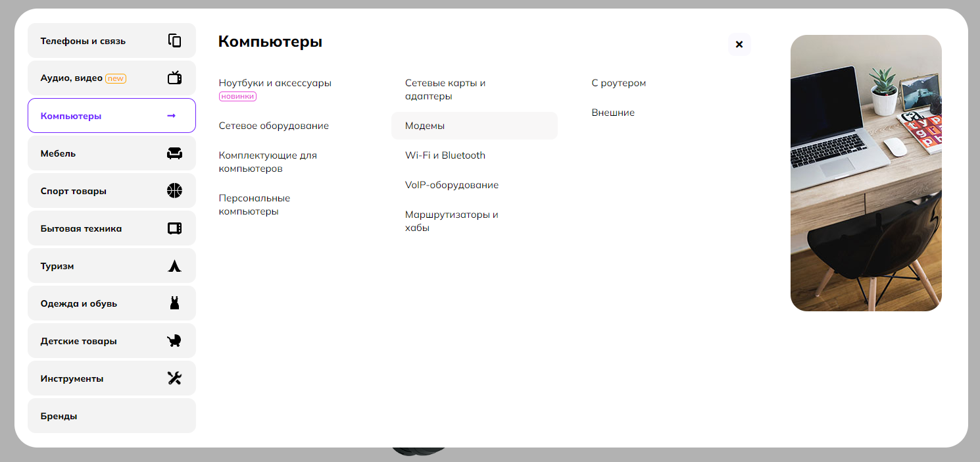Open Ноутбуки и аксессуары link
The image size is (980, 462).
[x=275, y=84]
